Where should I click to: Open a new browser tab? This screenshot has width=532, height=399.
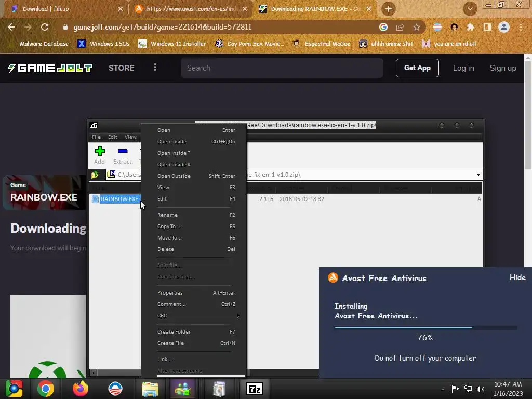pos(389,9)
